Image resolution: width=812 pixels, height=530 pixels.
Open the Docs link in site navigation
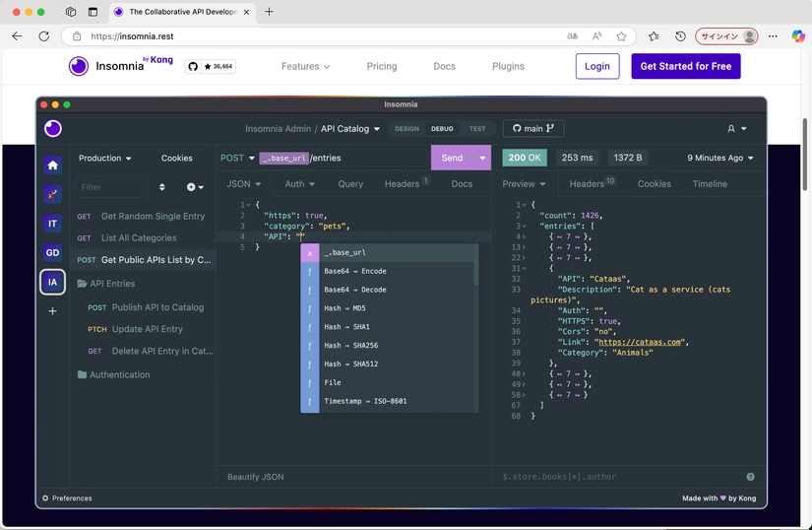pyautogui.click(x=444, y=66)
